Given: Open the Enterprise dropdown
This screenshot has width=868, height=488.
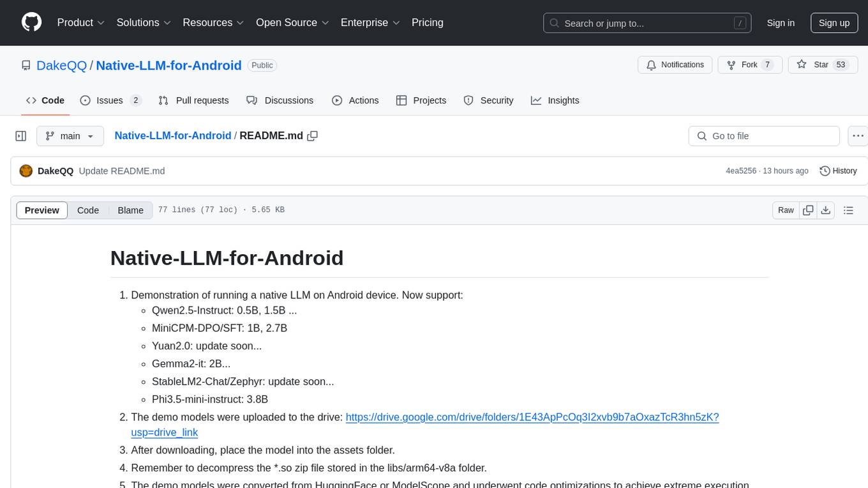Looking at the screenshot, I should point(370,22).
